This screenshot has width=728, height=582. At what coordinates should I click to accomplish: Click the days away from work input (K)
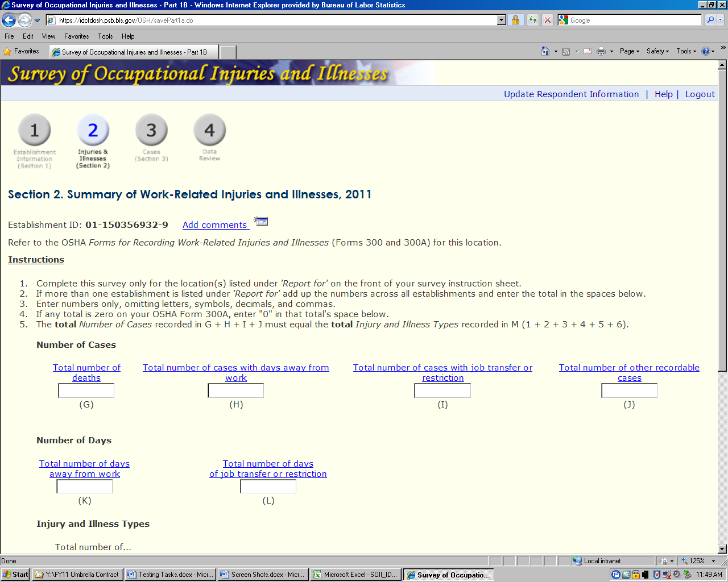pos(85,487)
